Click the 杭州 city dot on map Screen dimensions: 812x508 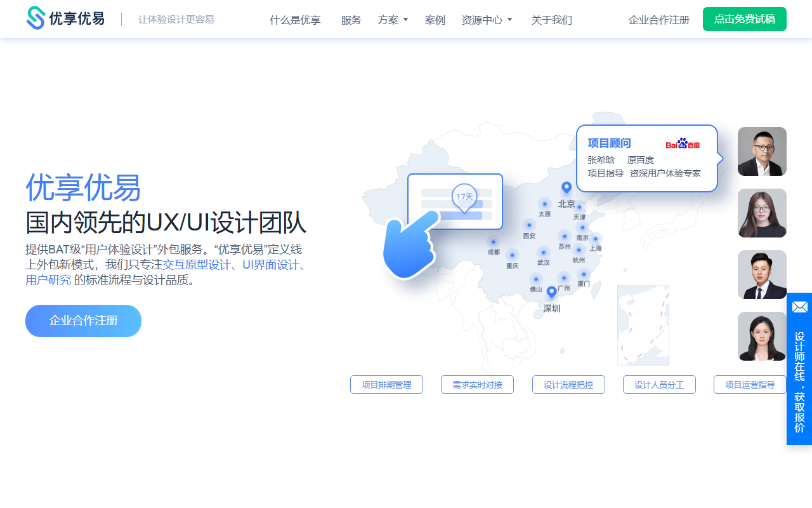[x=579, y=250]
